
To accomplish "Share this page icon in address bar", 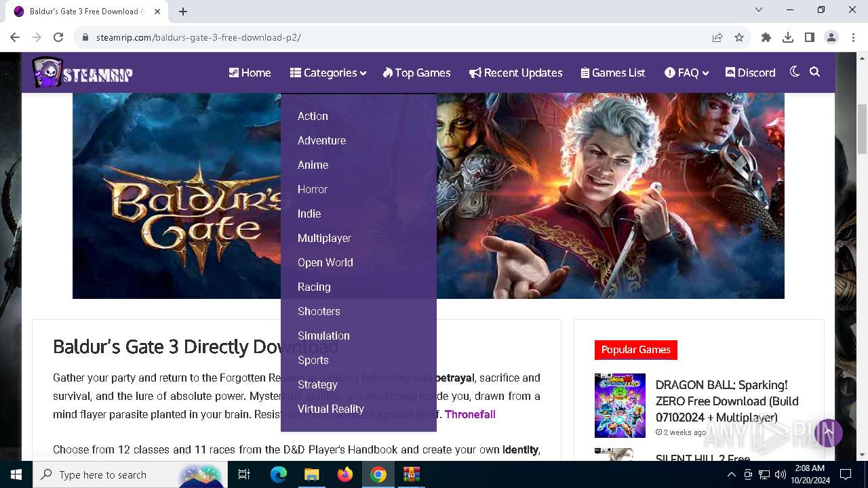I will (717, 37).
